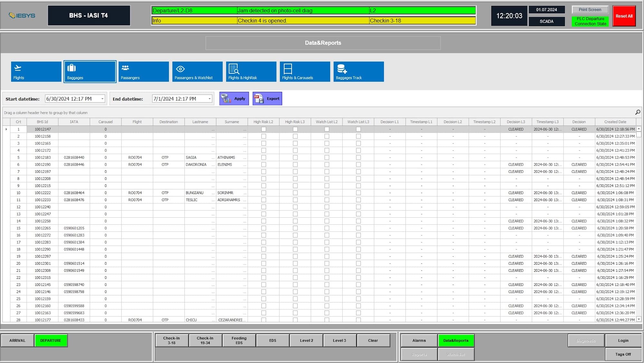The image size is (644, 363).
Task: Open Passangers & Watchlist eye icon tile
Action: (197, 72)
